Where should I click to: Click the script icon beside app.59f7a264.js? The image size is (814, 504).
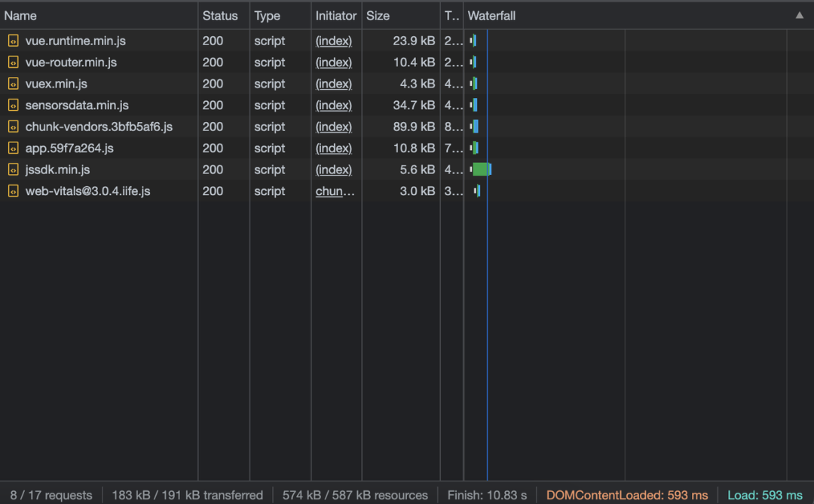coord(13,148)
